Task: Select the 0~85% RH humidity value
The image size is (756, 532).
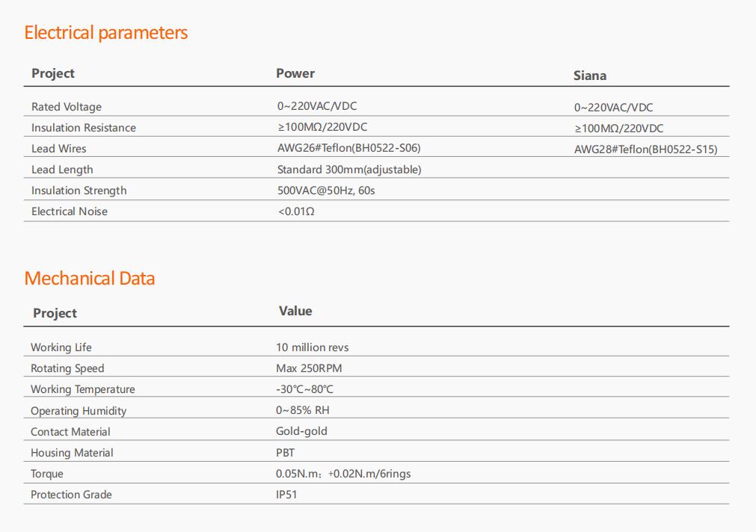Action: coord(302,410)
